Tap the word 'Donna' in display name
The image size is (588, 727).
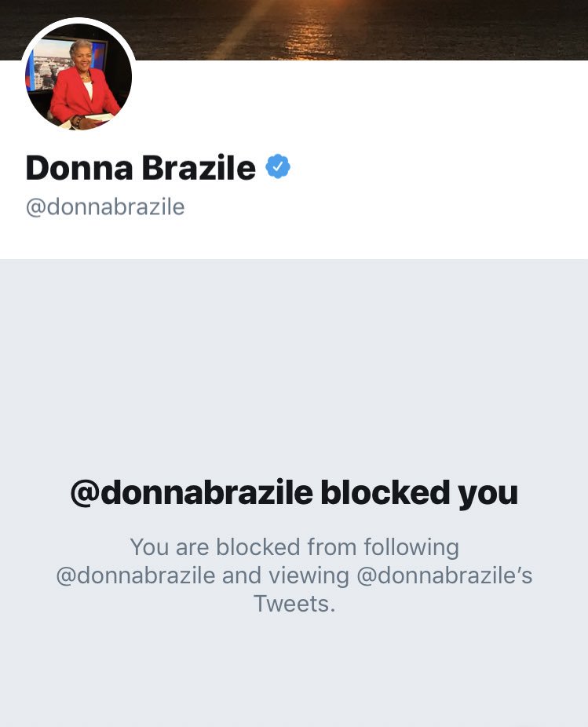(79, 167)
